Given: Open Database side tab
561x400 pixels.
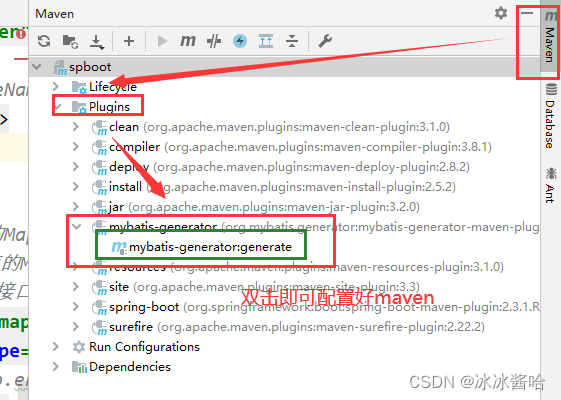Looking at the screenshot, I should point(551,116).
